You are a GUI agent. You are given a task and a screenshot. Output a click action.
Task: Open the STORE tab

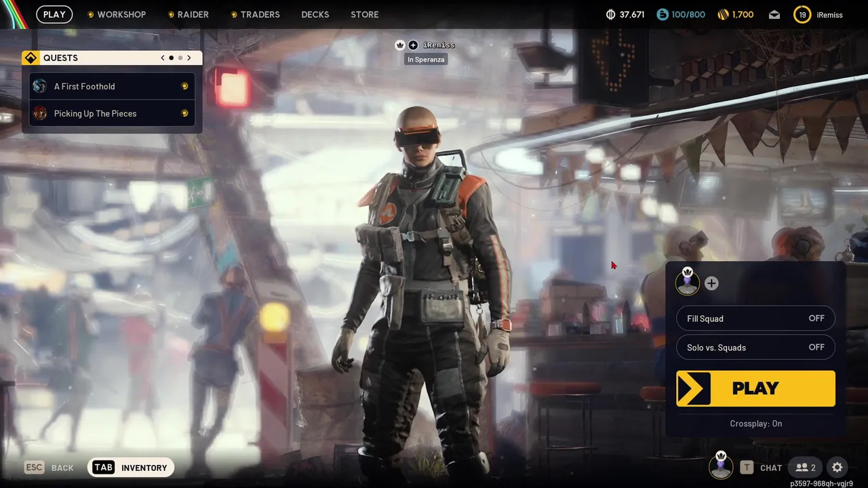[365, 14]
